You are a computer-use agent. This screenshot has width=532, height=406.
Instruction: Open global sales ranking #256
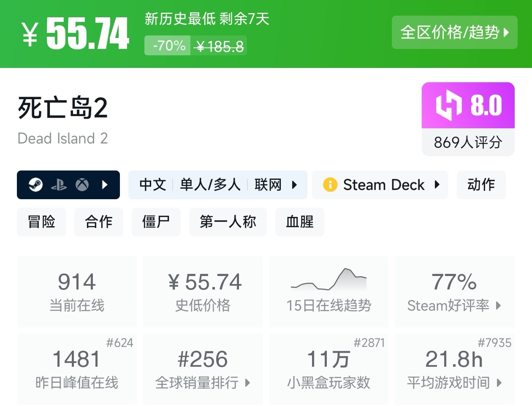[203, 369]
